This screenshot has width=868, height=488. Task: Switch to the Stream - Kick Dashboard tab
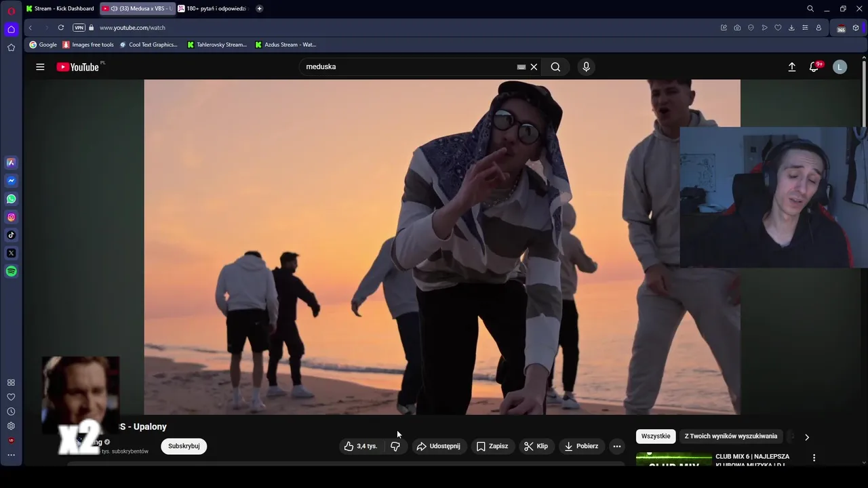tap(60, 9)
